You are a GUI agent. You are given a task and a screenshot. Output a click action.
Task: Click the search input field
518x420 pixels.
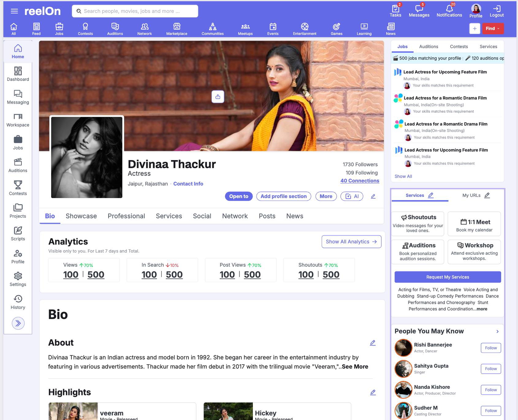pyautogui.click(x=135, y=11)
